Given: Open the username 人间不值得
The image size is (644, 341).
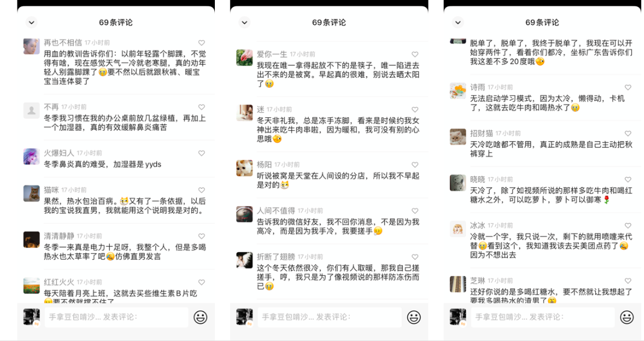Looking at the screenshot, I should [276, 211].
